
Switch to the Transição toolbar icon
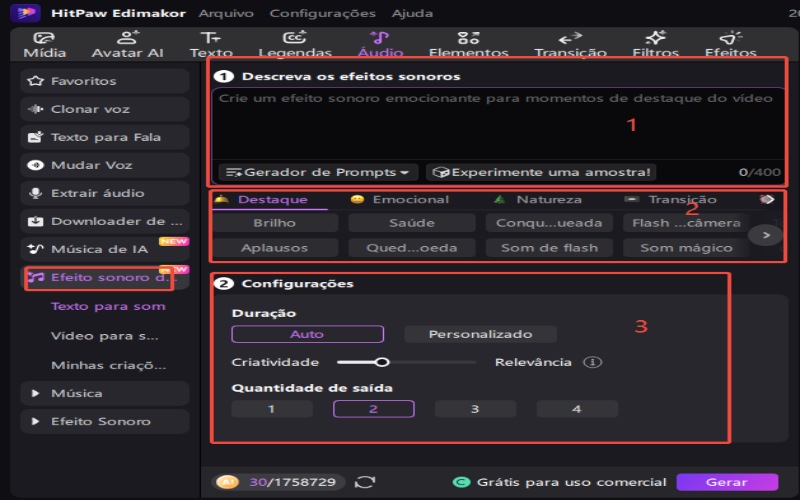pos(570,43)
